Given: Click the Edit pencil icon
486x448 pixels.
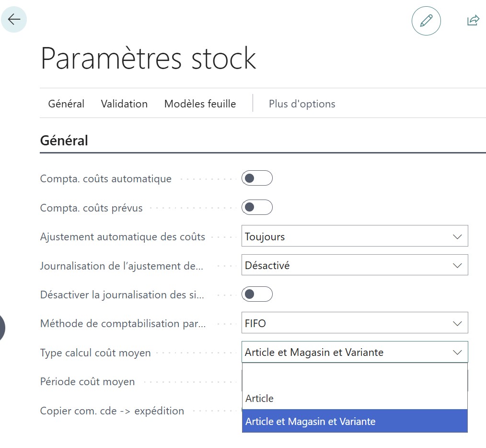Looking at the screenshot, I should click(x=426, y=21).
